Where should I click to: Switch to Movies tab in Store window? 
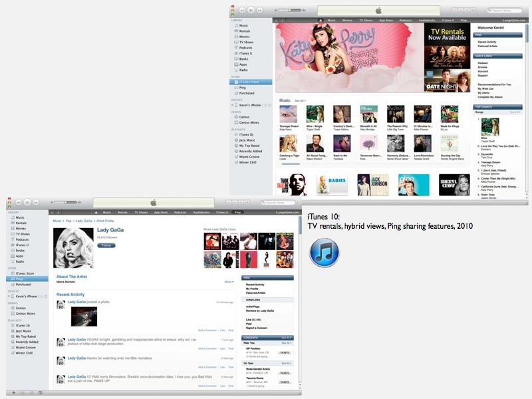(x=347, y=21)
